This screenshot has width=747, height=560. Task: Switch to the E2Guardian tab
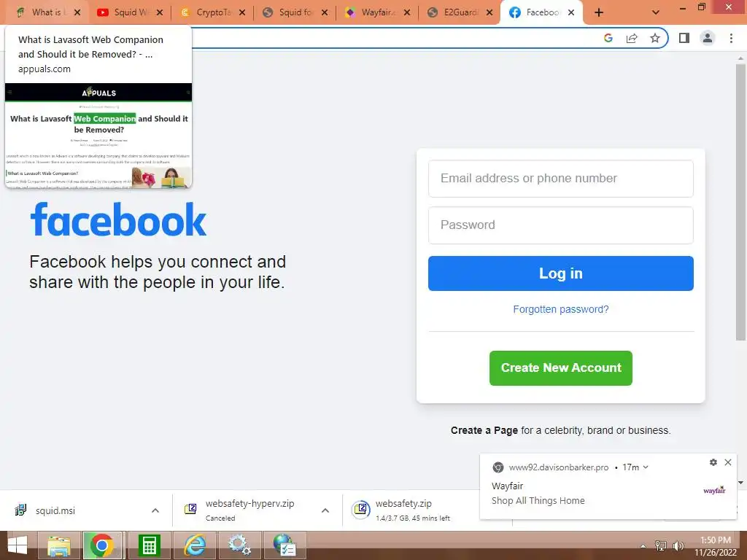tap(453, 12)
